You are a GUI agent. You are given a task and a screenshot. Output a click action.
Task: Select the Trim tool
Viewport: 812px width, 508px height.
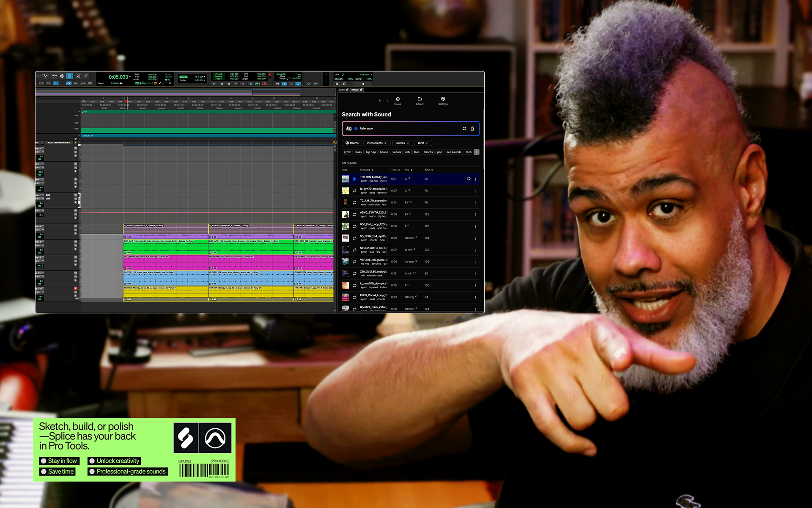[x=54, y=76]
